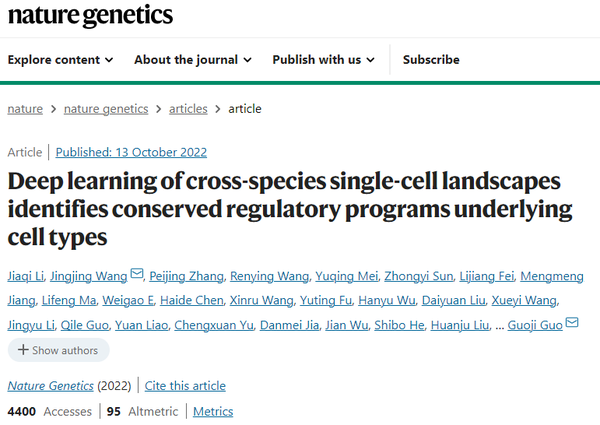Open author Jiaqi Li's profile link
This screenshot has width=600, height=425.
[x=26, y=277]
